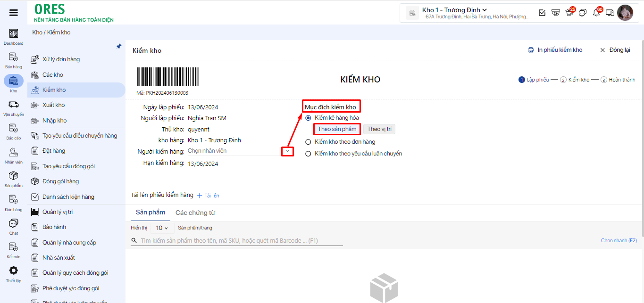Select Kiểm kho theo đơn hàng option
Viewport: 644px width, 303px height.
pos(308,142)
